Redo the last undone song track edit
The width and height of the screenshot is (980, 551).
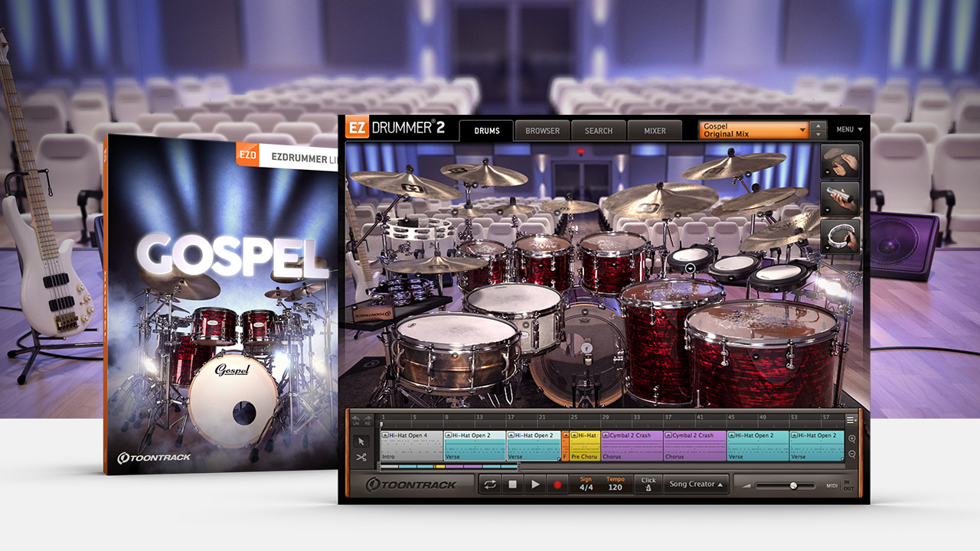[x=367, y=420]
